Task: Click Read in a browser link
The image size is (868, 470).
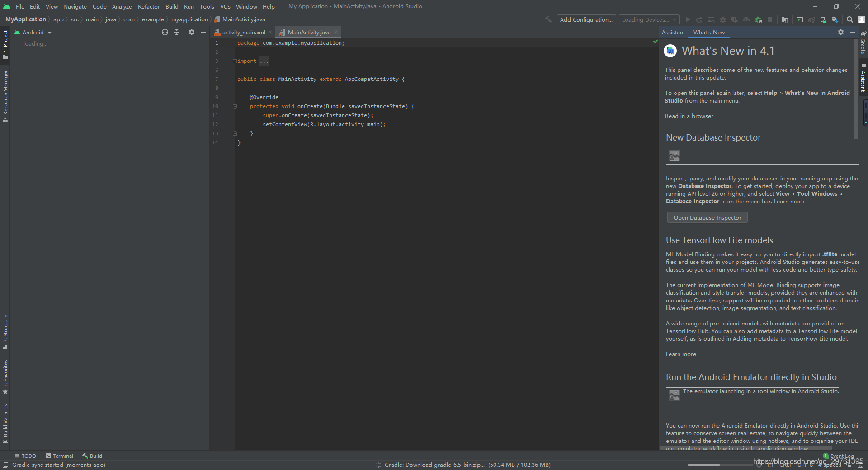Action: [x=689, y=116]
